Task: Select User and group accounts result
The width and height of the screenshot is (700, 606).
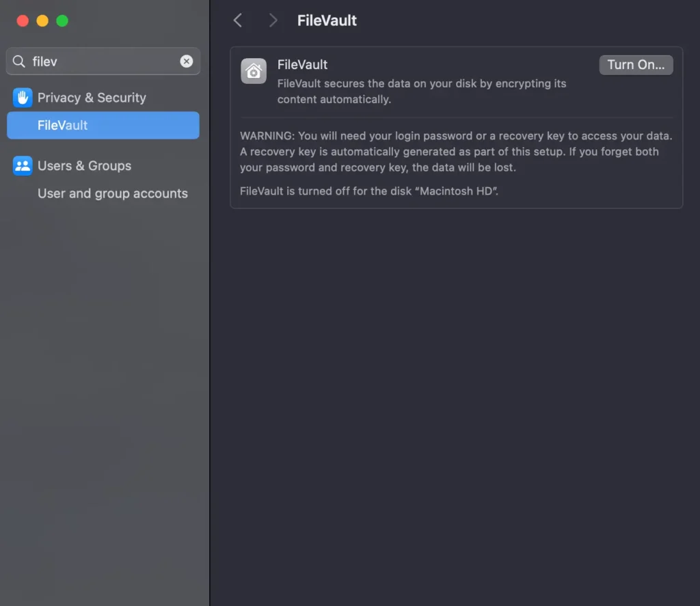Action: pos(113,193)
